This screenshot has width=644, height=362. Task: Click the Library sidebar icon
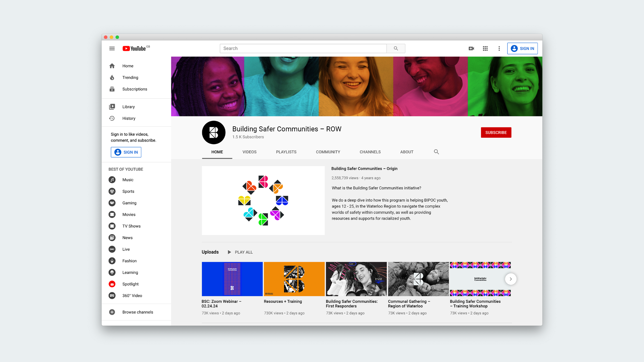point(112,107)
